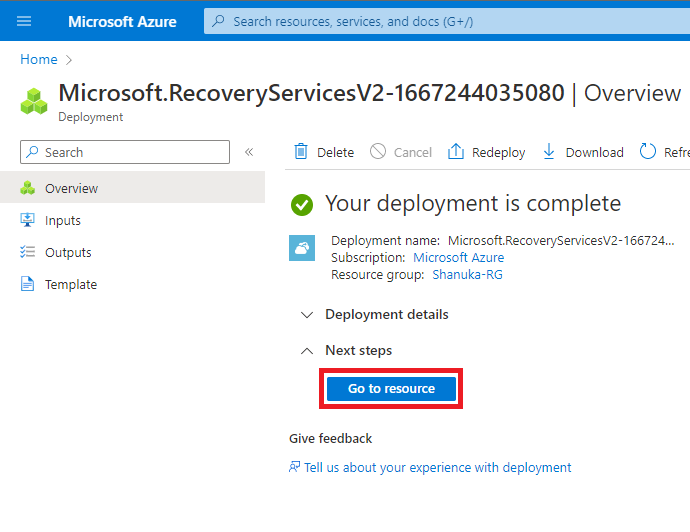Screen dimensions: 690x532
Task: Open the Template menu item
Action: coord(71,284)
